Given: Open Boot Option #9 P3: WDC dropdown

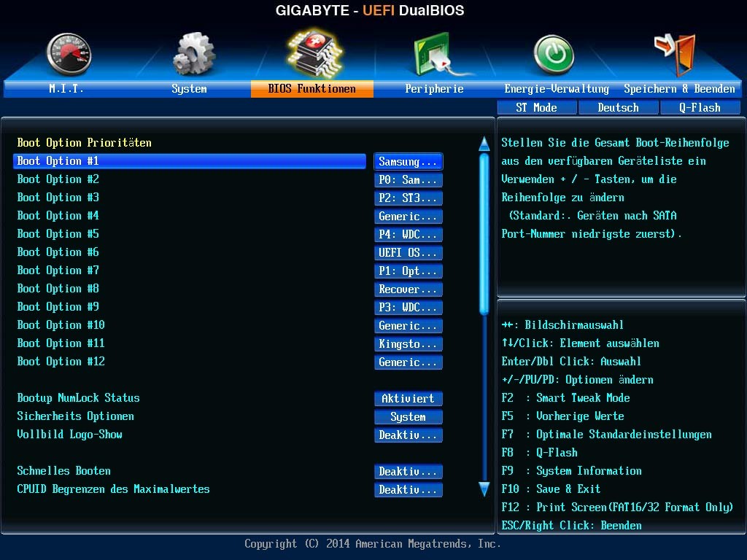Looking at the screenshot, I should coord(409,308).
